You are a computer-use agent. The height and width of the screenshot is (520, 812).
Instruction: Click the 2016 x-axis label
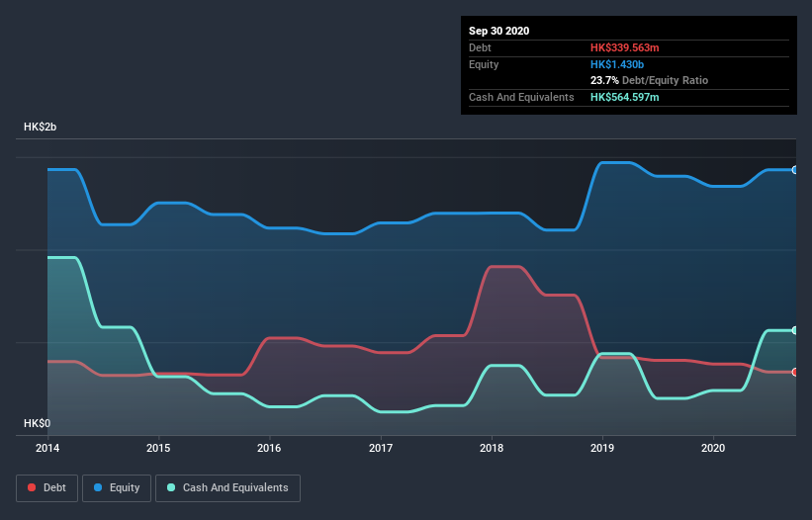click(269, 448)
